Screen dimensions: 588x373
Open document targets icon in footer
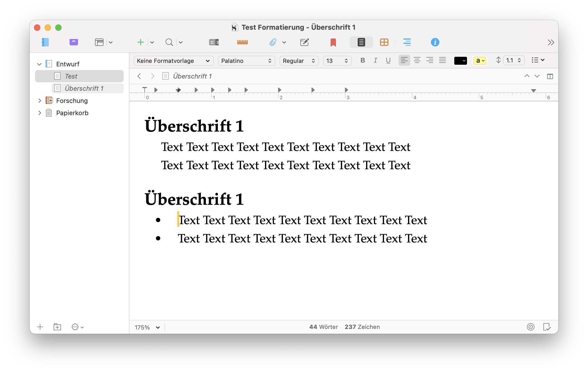pyautogui.click(x=530, y=327)
